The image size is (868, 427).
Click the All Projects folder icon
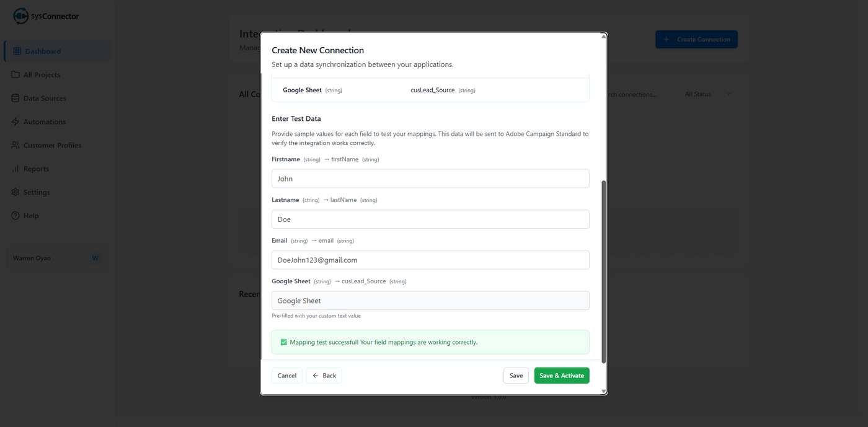(x=15, y=75)
